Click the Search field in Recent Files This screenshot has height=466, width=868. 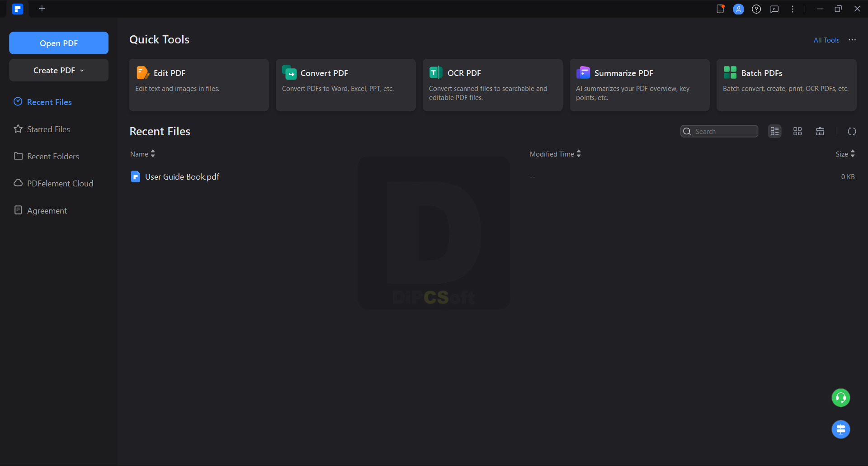coord(719,131)
